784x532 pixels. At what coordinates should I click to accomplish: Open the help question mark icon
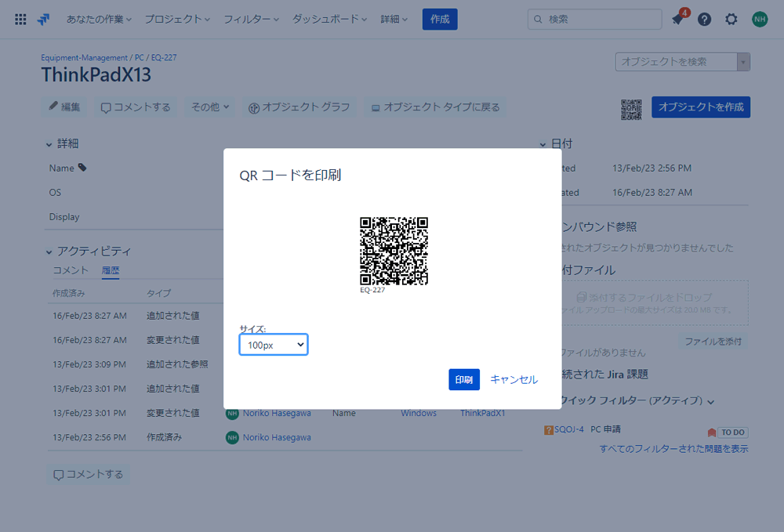click(704, 20)
